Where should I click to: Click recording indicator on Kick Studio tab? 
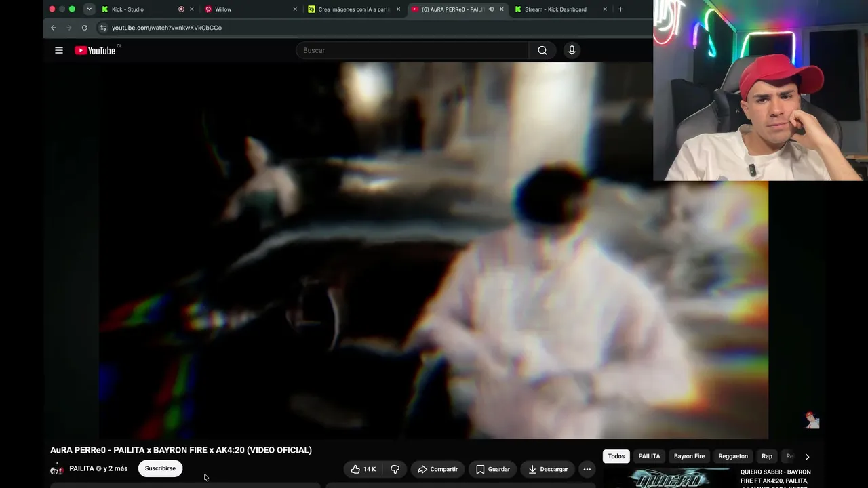coord(181,9)
